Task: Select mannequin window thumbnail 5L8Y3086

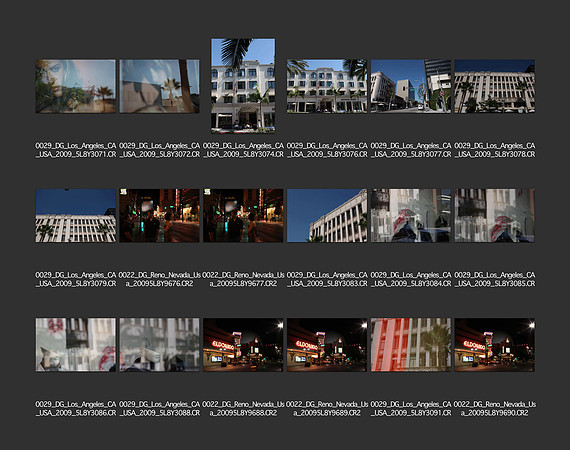Action: pyautogui.click(x=76, y=345)
